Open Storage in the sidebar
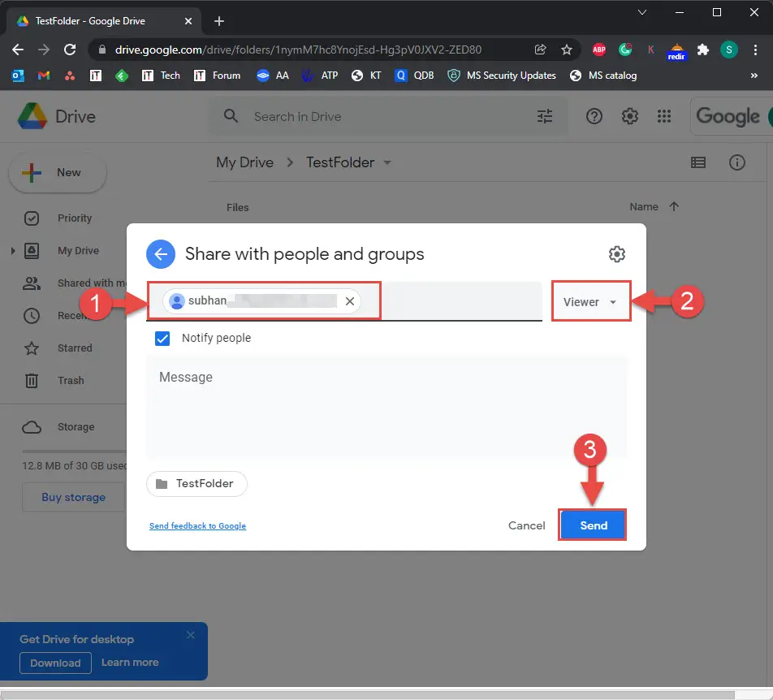Image resolution: width=773 pixels, height=700 pixels. 59,427
